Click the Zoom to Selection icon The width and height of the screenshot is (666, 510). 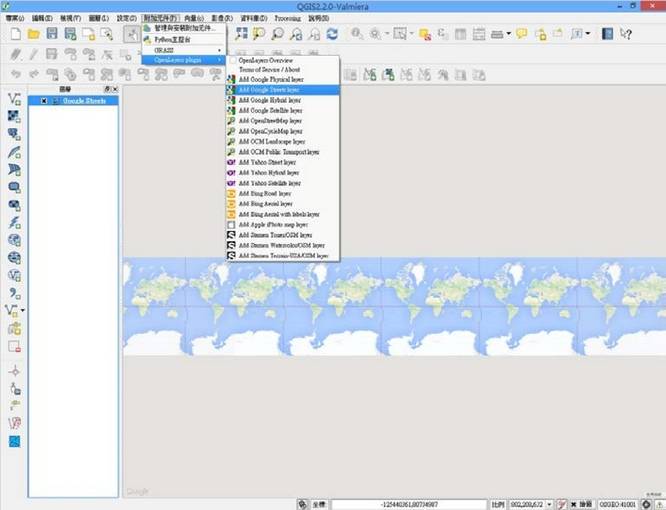coord(259,34)
